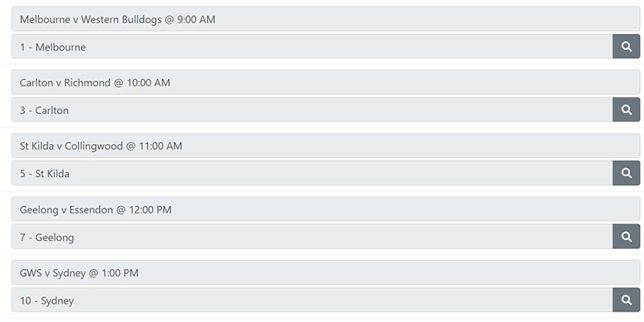The height and width of the screenshot is (322, 644).
Task: Click the text '7 - Geelong'
Action: pyautogui.click(x=47, y=237)
